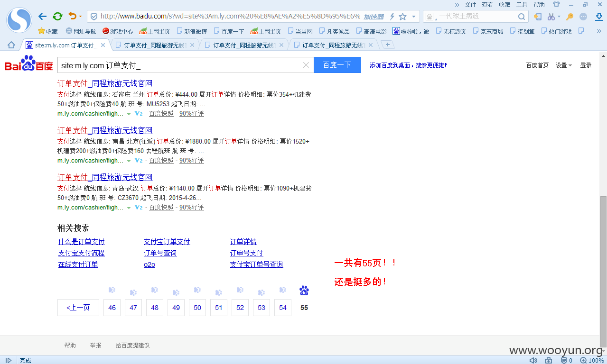Open the 网址导航 bookmark
The image size is (607, 364).
pyautogui.click(x=81, y=31)
